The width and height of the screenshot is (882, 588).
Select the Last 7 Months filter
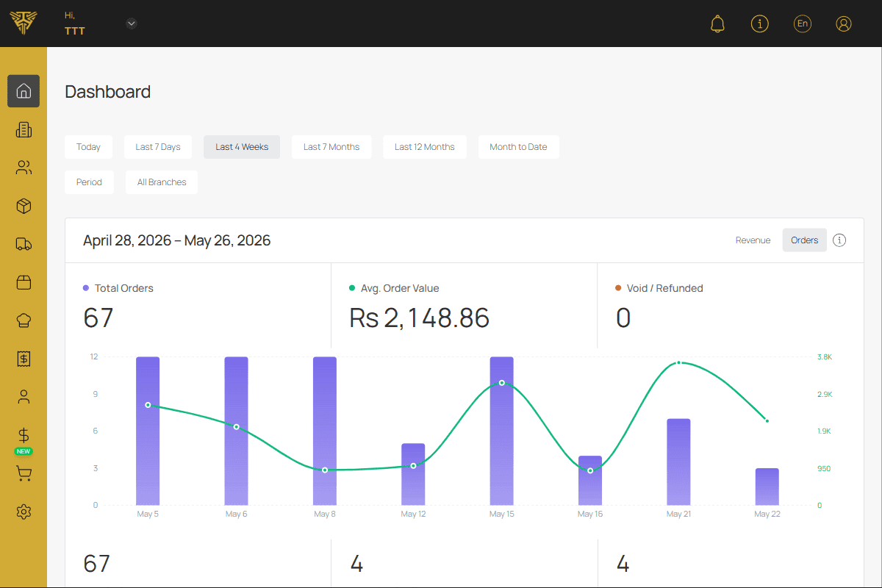331,147
